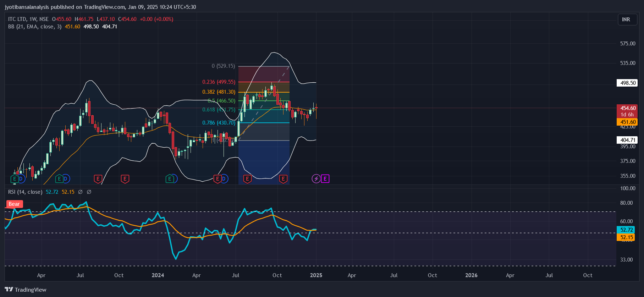The width and height of the screenshot is (644, 297).
Task: Select Fibonacci level 0 (529.15) label
Action: [223, 66]
